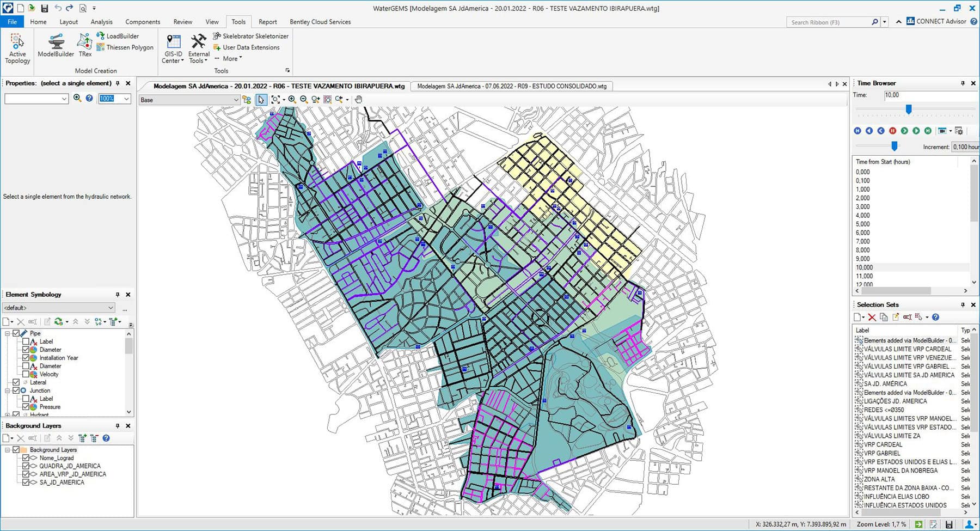This screenshot has height=531, width=980.
Task: Collapse the Background Layers tree root
Action: click(x=8, y=450)
